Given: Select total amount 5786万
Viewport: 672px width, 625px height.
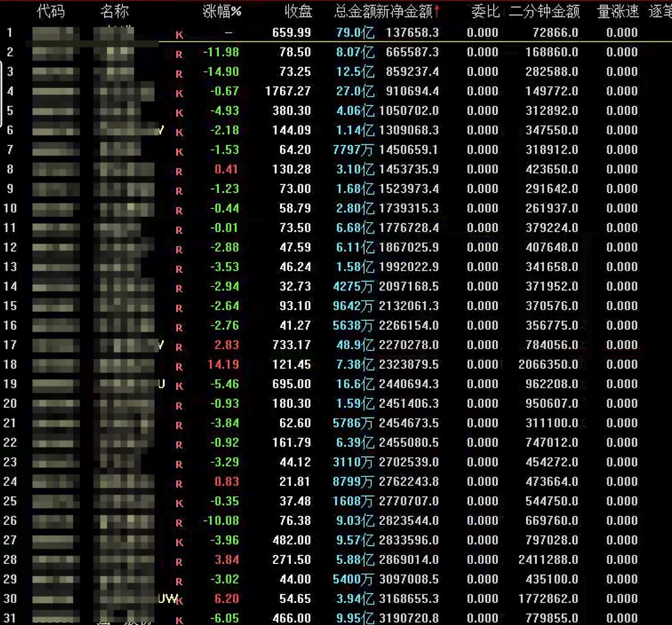Looking at the screenshot, I should point(353,423).
